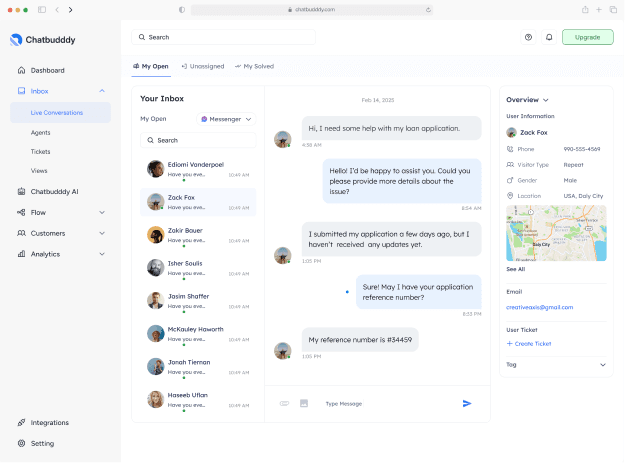Open the Dashboard home icon

(22, 70)
